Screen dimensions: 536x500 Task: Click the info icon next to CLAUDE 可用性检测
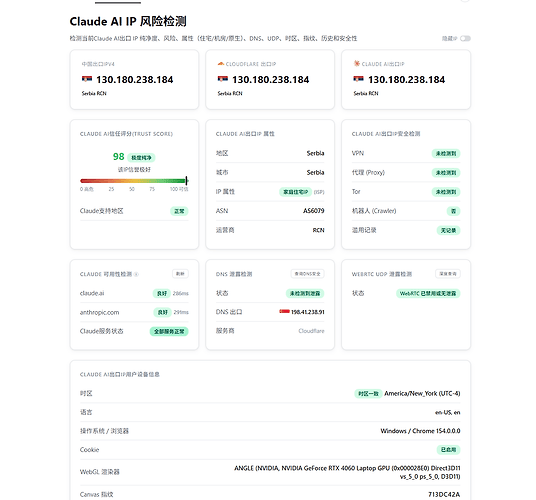pos(136,274)
